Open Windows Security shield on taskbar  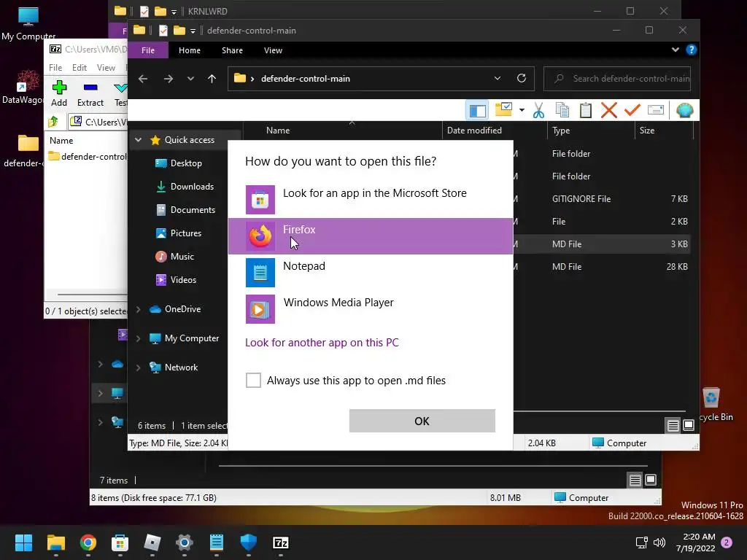click(249, 542)
